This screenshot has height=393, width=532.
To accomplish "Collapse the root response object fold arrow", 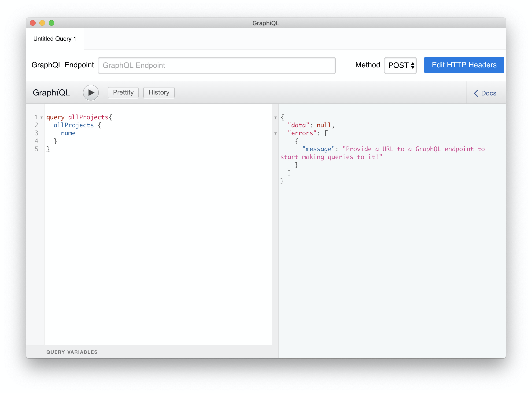I will tap(276, 117).
